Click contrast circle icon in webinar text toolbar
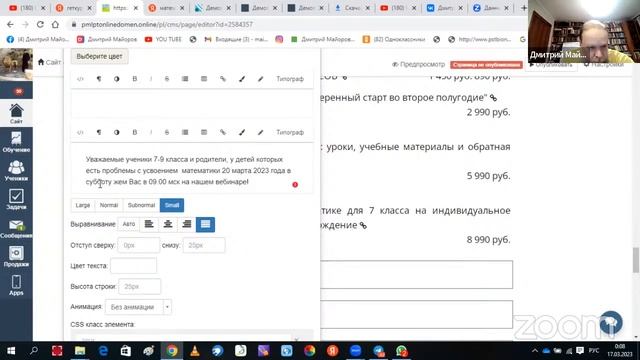 pyautogui.click(x=117, y=132)
